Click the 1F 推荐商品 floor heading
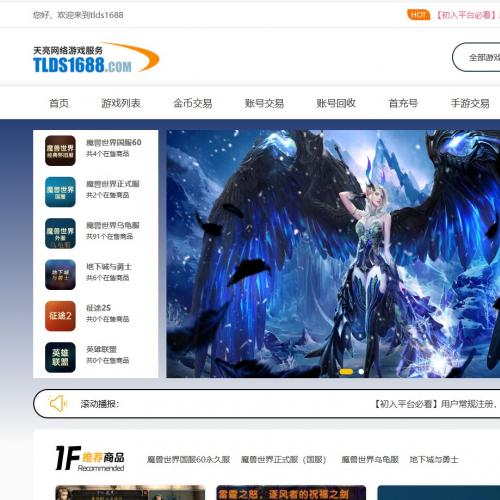500x500 pixels. 90,458
